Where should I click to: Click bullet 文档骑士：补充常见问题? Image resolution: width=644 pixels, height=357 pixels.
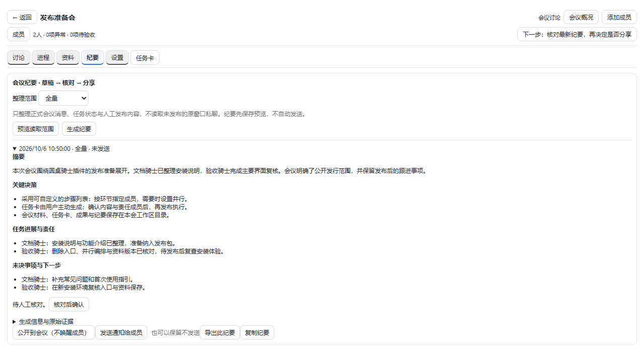(x=77, y=280)
